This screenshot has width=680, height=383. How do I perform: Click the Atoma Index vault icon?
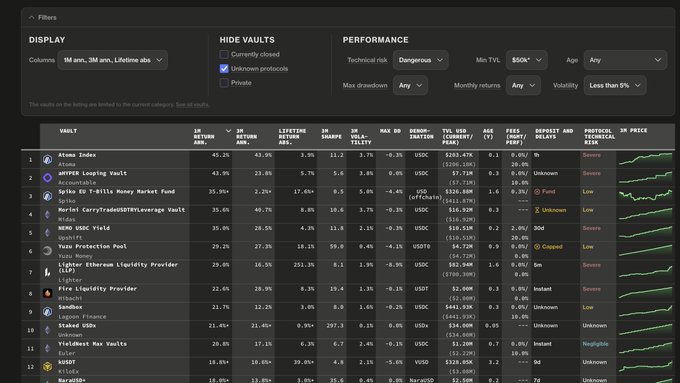(47, 160)
